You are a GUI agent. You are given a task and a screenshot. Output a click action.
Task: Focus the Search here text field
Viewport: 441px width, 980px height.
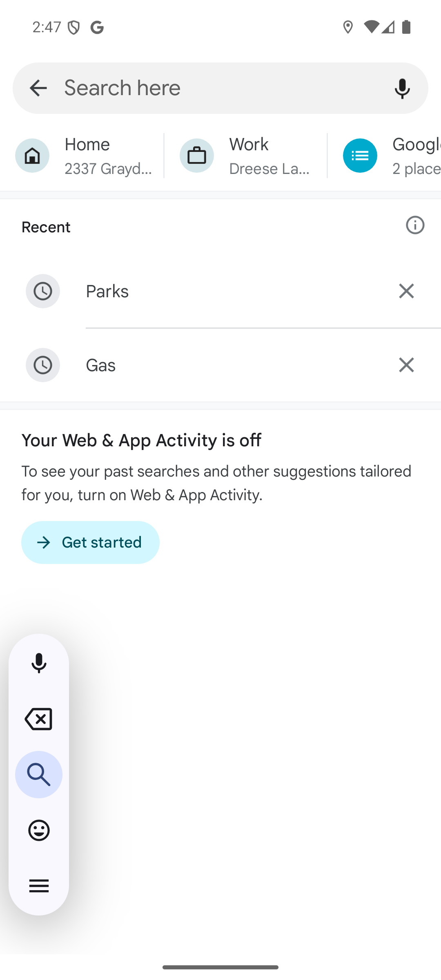(220, 88)
